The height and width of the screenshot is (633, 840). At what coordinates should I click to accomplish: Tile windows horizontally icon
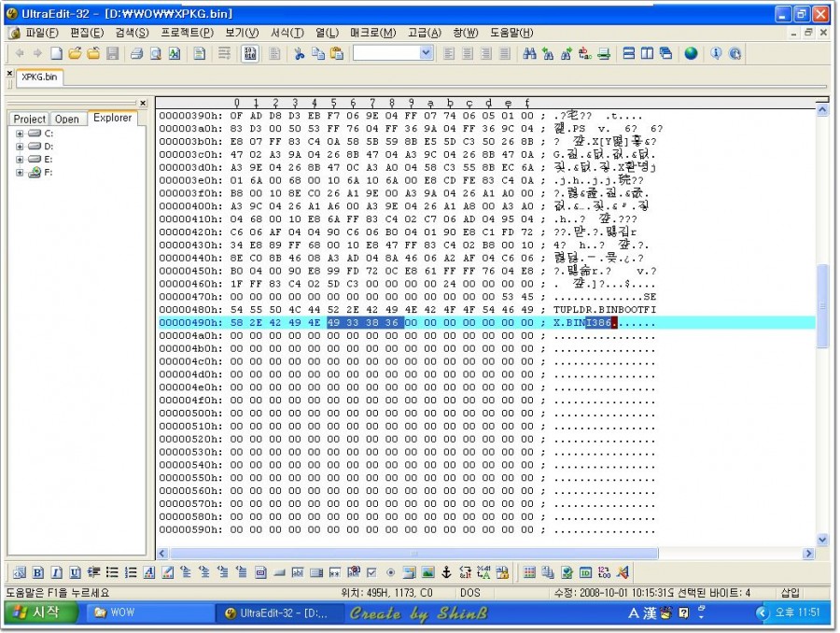point(629,53)
